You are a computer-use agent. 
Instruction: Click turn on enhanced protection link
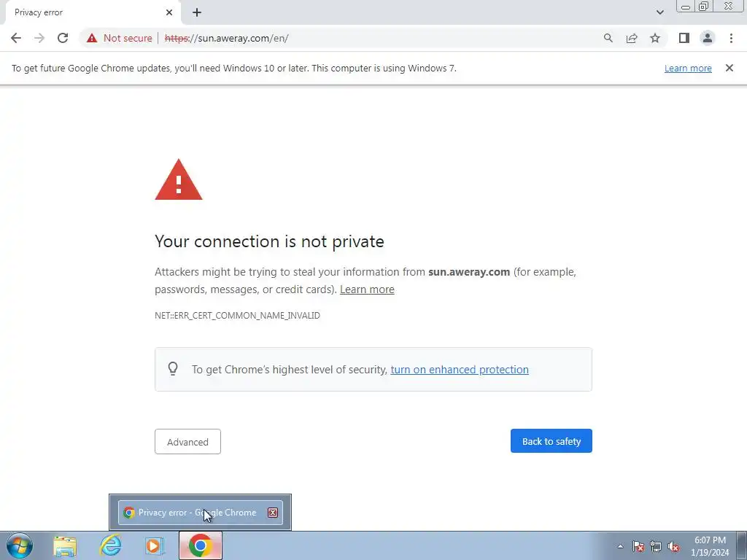pos(460,370)
